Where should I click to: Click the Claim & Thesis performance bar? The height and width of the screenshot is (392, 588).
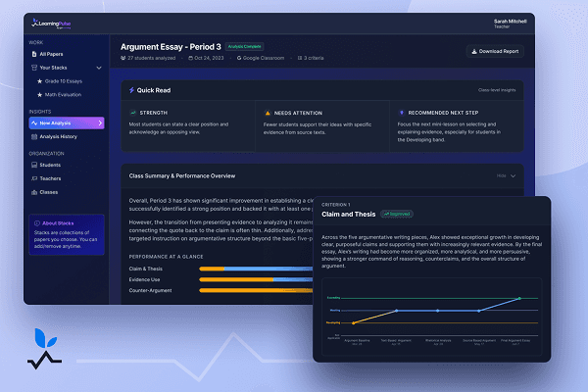pyautogui.click(x=256, y=269)
